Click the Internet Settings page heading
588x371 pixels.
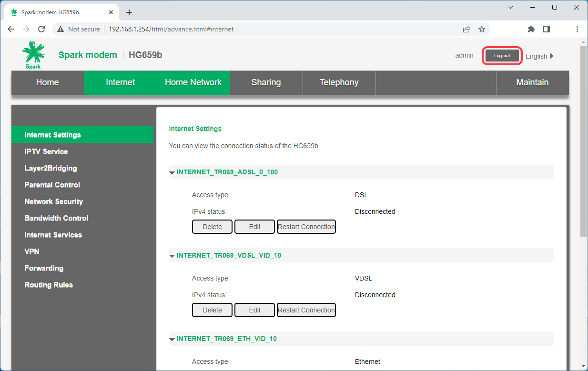(195, 129)
